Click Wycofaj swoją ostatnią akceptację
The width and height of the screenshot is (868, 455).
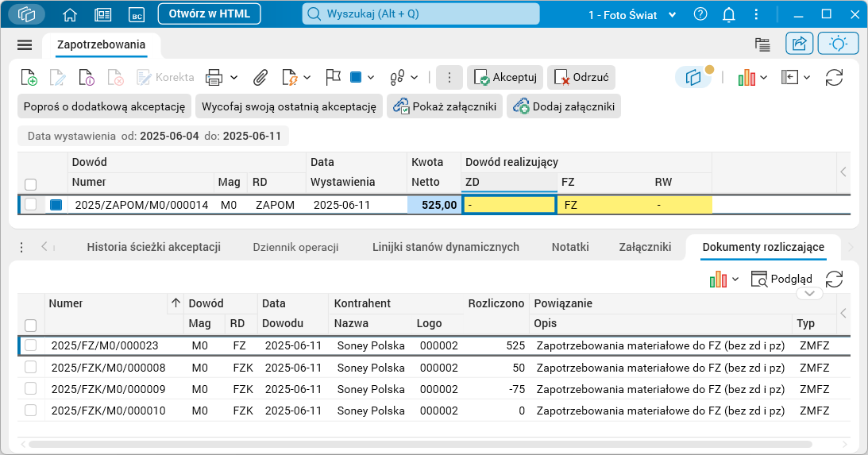pyautogui.click(x=289, y=106)
